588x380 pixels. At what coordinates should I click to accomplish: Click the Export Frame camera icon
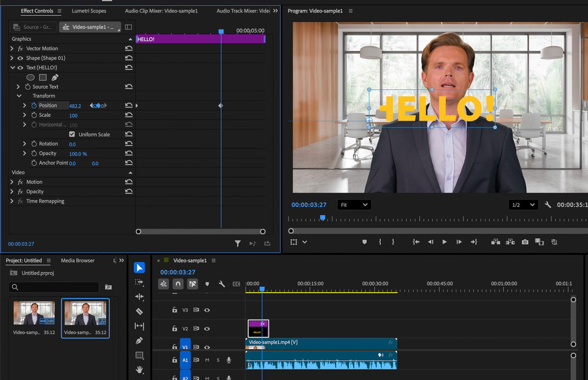pos(525,242)
